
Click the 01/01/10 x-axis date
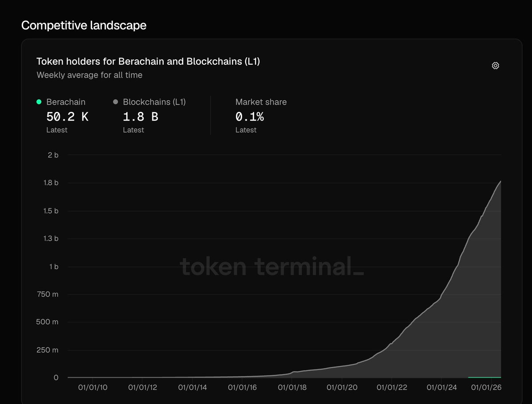(93, 388)
